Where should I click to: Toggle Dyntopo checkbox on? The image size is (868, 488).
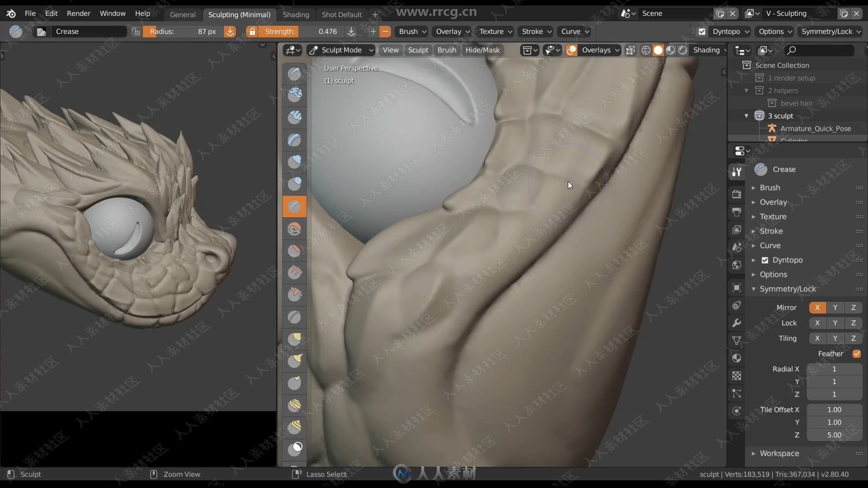pyautogui.click(x=765, y=260)
